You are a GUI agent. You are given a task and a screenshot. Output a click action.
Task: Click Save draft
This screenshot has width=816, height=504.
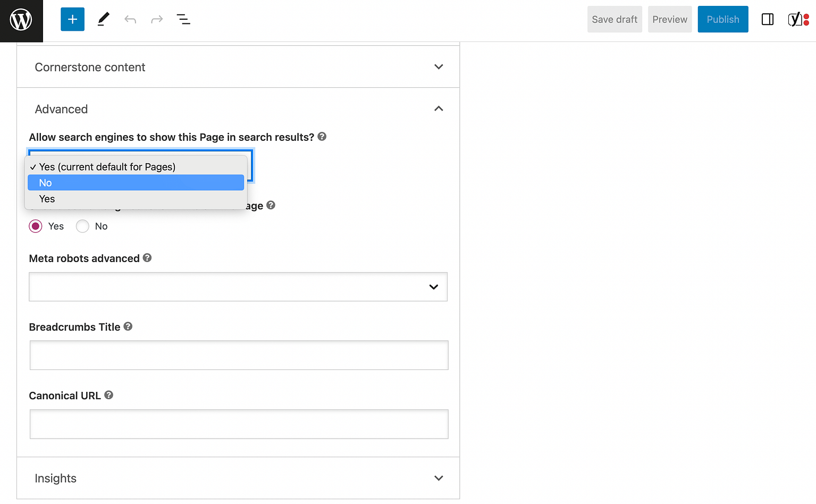(614, 19)
